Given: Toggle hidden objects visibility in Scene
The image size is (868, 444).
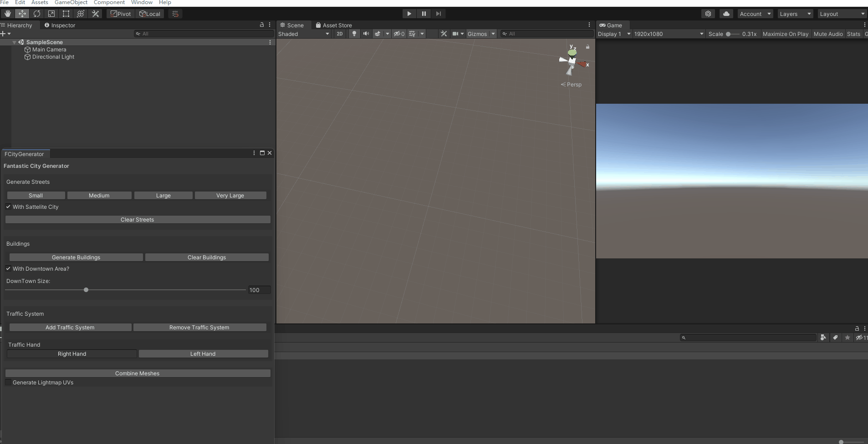Looking at the screenshot, I should pyautogui.click(x=399, y=34).
